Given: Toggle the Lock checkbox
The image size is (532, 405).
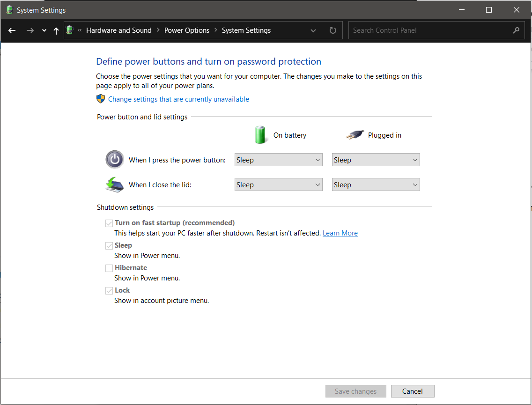Looking at the screenshot, I should (x=109, y=291).
